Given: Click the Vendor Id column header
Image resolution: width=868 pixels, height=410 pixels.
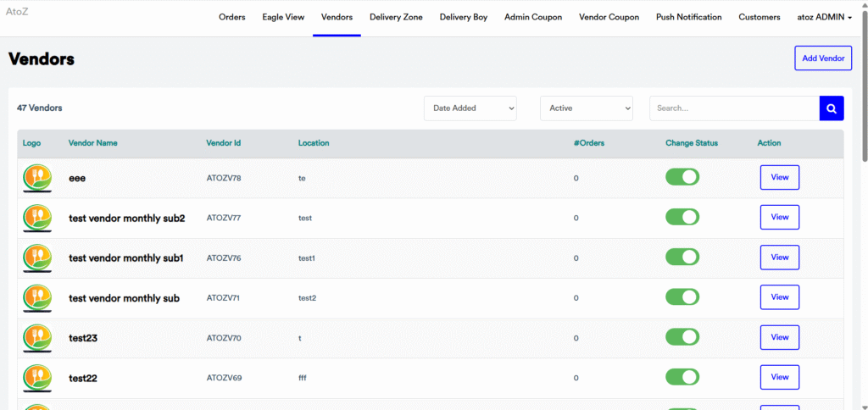Looking at the screenshot, I should 224,143.
